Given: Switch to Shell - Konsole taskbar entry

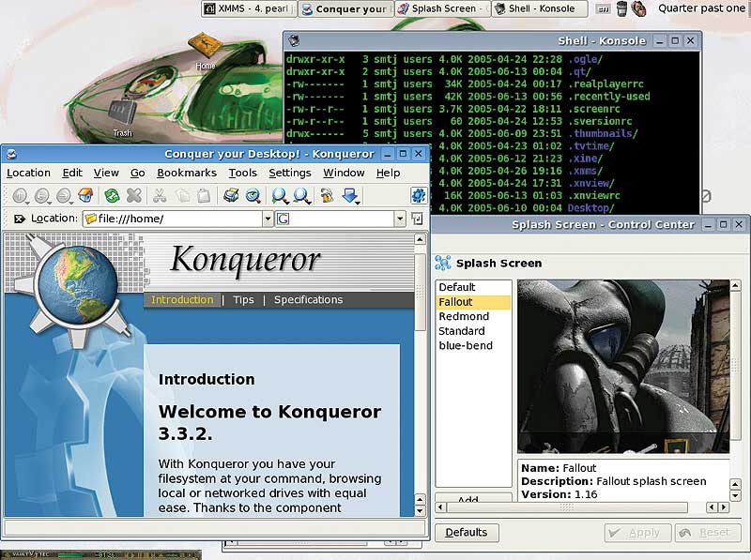Looking at the screenshot, I should 539,8.
